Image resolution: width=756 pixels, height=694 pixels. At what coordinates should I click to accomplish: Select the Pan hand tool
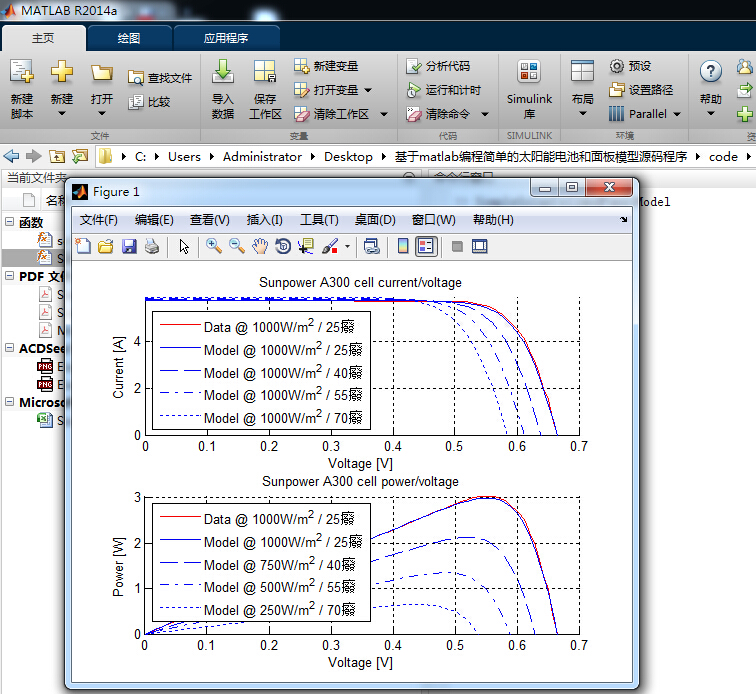260,246
